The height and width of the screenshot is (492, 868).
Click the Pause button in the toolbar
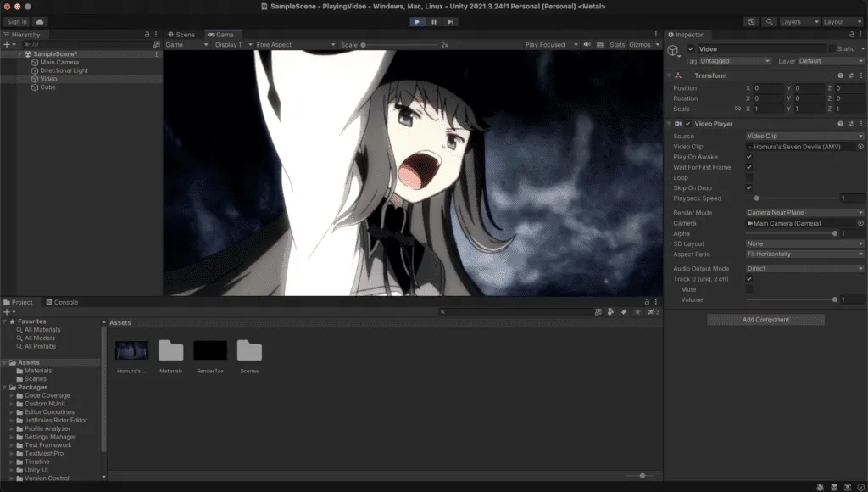click(434, 21)
